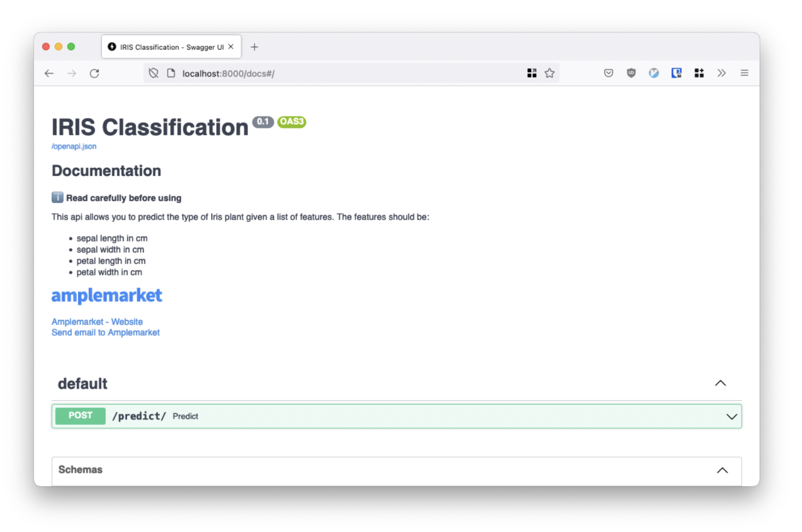802x532 pixels.
Task: Show more toolbar tools overflow
Action: tap(722, 73)
